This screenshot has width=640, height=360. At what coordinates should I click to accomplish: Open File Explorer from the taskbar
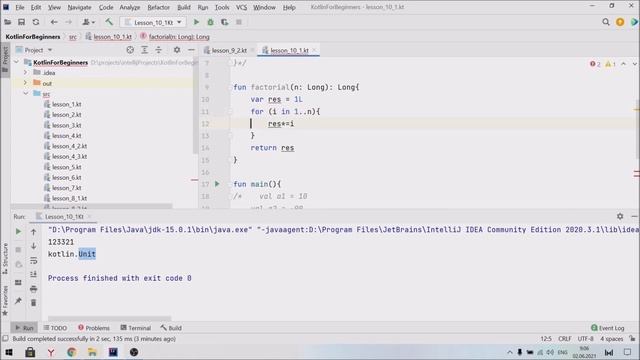pyautogui.click(x=92, y=352)
